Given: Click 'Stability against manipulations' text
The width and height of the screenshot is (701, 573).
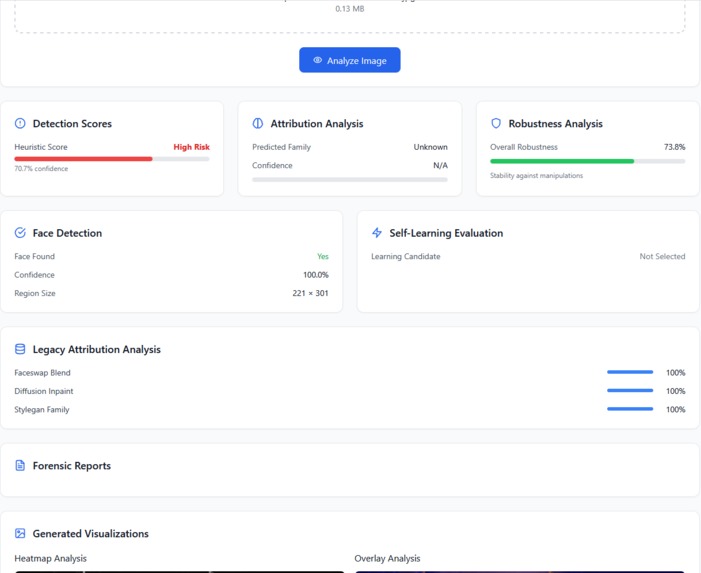Looking at the screenshot, I should (x=536, y=176).
